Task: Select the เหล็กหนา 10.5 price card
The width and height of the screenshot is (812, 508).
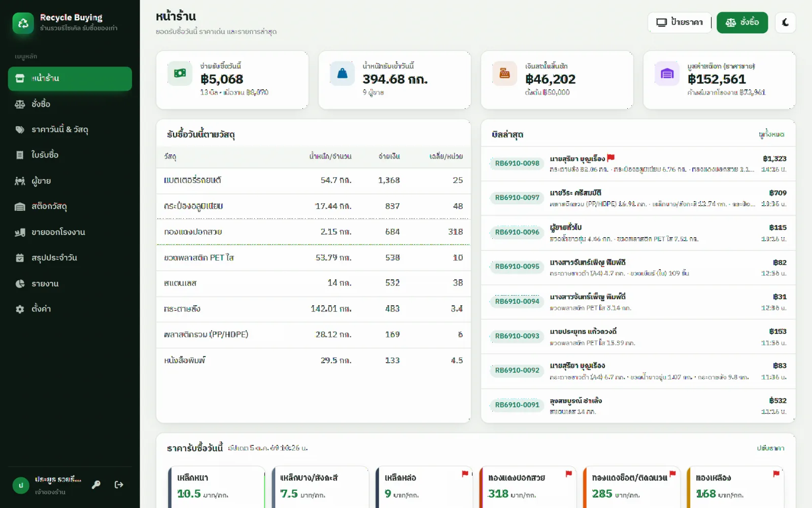Action: (x=217, y=487)
